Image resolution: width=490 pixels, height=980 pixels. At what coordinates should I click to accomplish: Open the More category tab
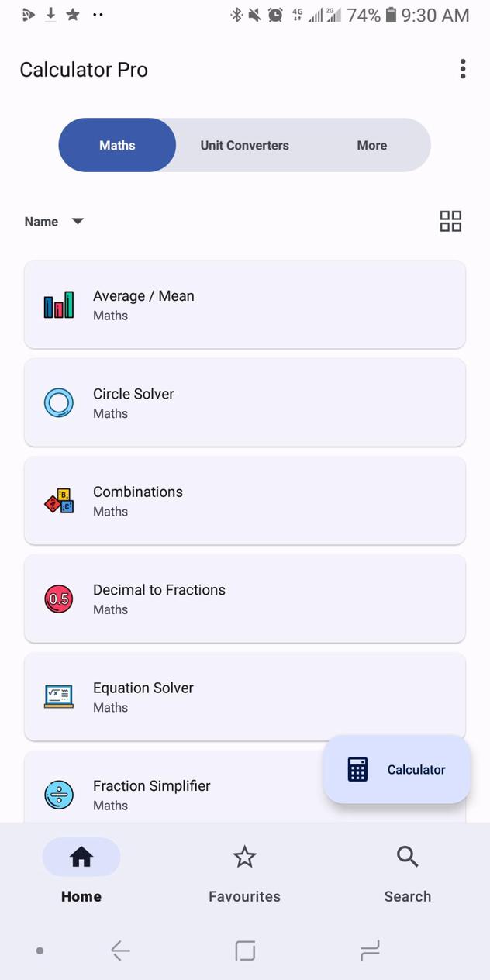[372, 145]
